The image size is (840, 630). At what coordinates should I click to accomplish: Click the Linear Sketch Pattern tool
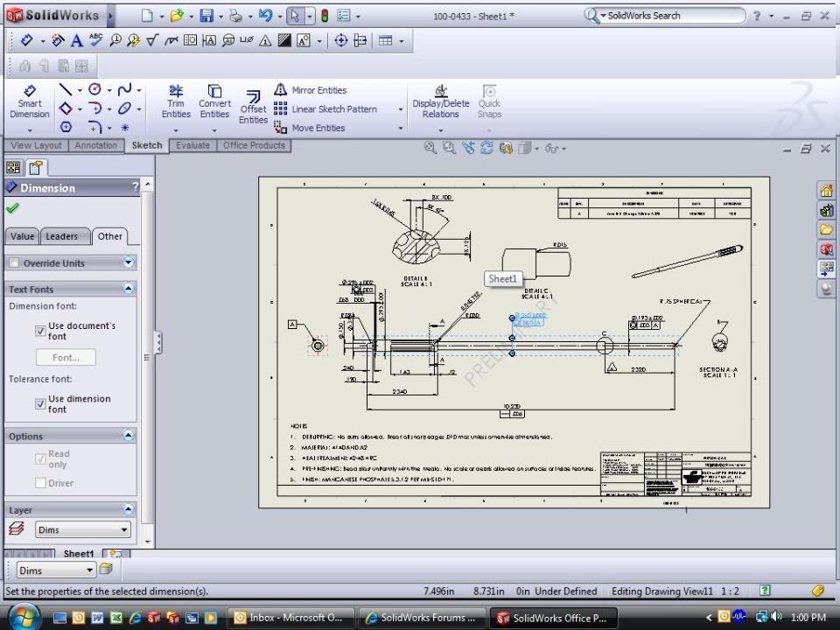coord(325,109)
